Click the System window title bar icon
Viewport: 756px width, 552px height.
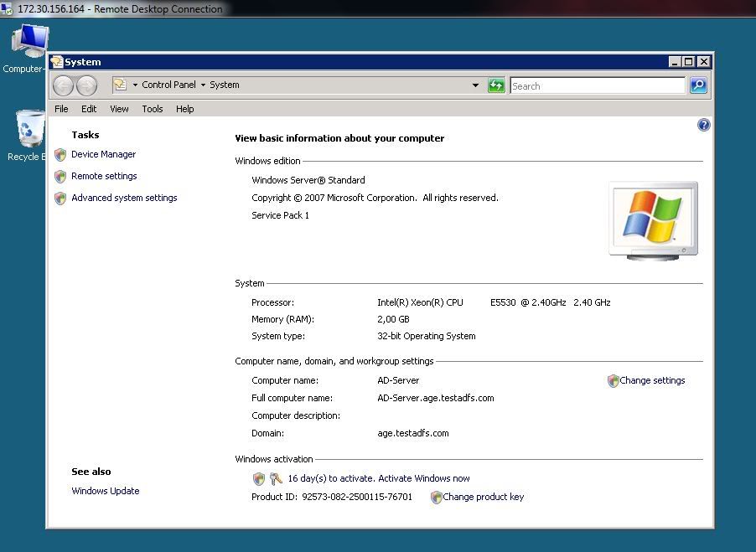[x=57, y=62]
